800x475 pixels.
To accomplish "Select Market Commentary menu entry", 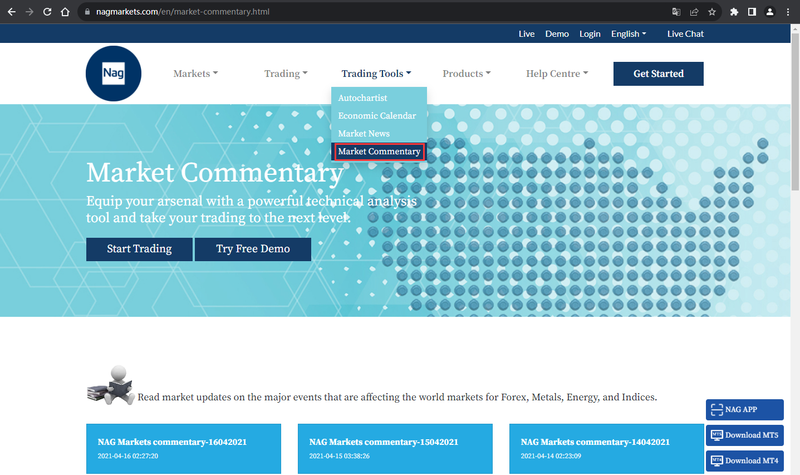I will [x=379, y=152].
